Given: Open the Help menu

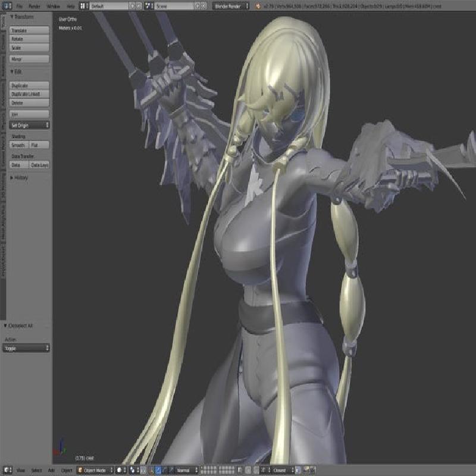Looking at the screenshot, I should click(70, 6).
